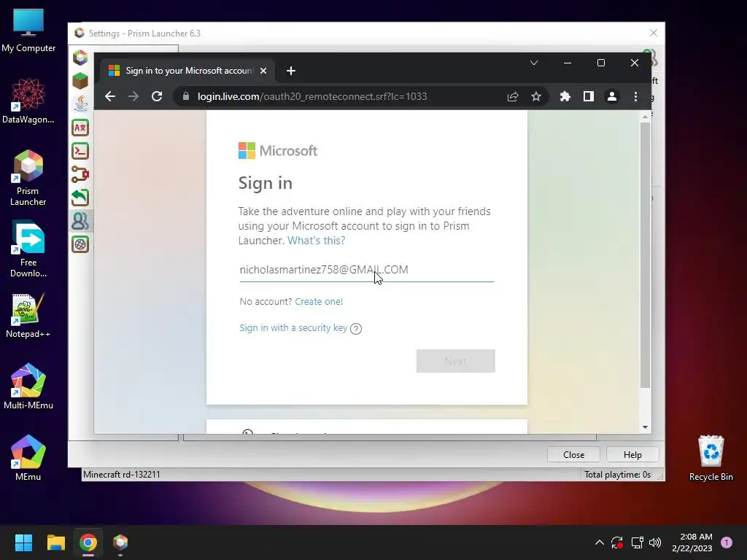Open Chrome profile avatar menu

tap(612, 97)
